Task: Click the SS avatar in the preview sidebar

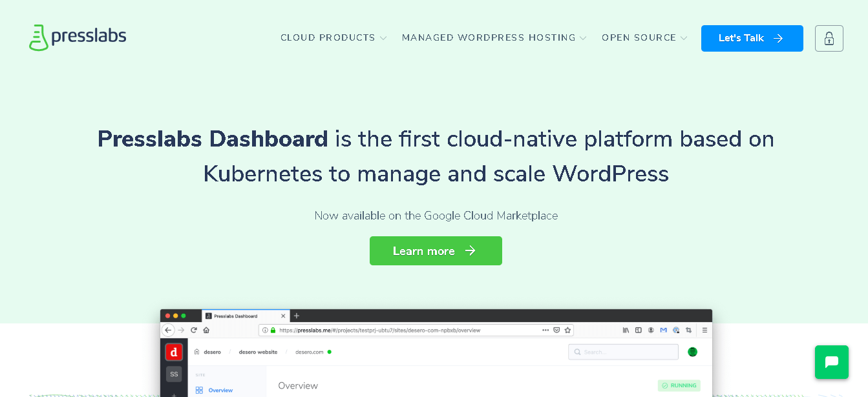Action: click(x=174, y=374)
